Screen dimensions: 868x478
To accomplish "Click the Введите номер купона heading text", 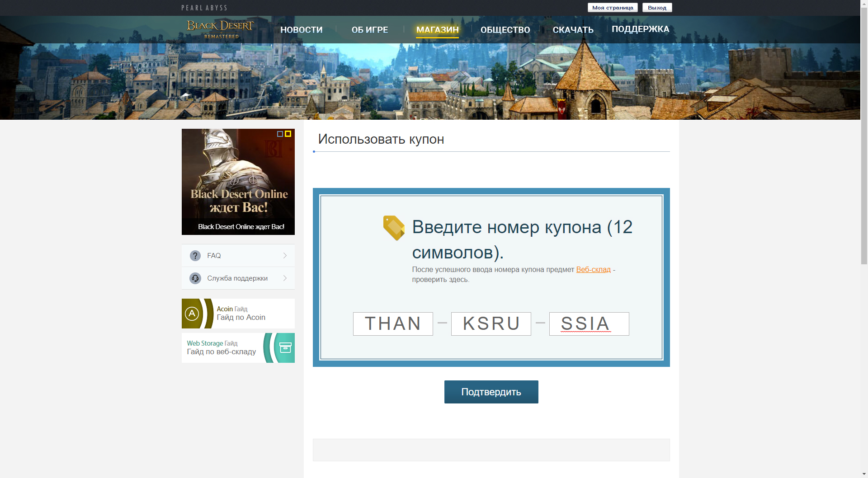I will (522, 240).
